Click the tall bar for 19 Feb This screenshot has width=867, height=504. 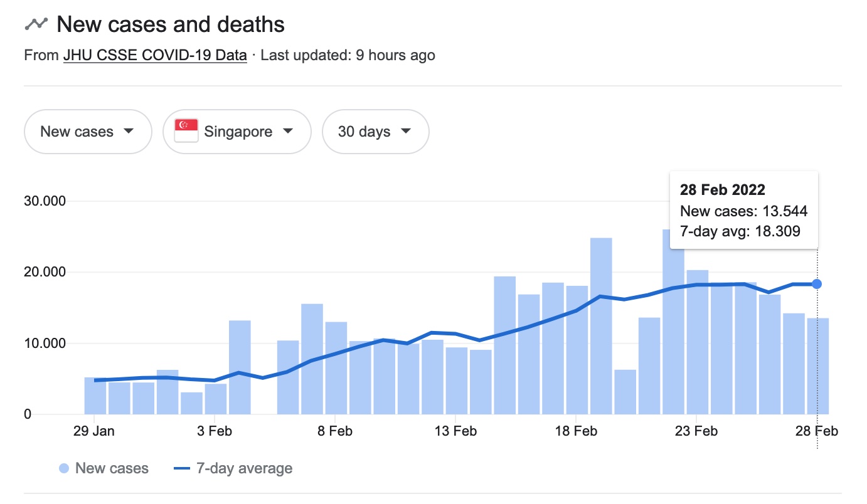600,326
